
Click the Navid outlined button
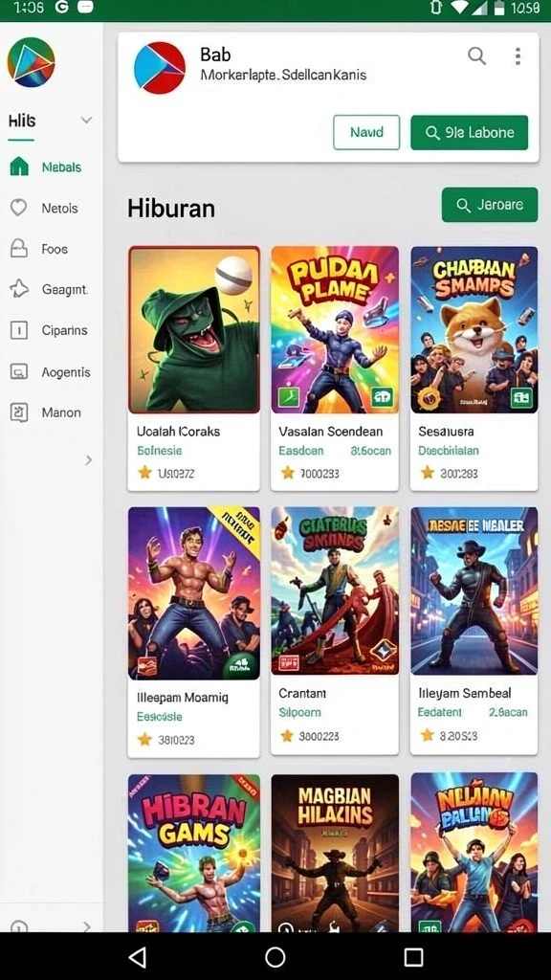coord(366,132)
